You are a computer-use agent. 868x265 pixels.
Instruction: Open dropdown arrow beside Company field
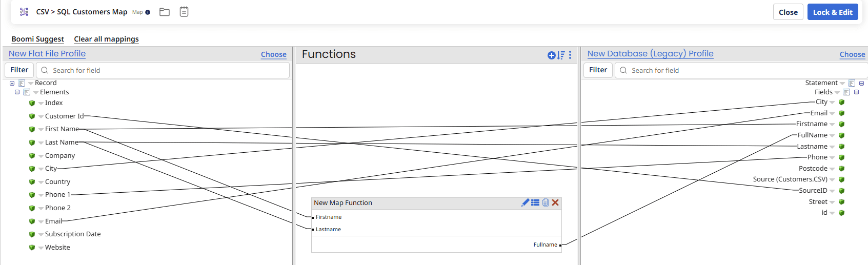(41, 156)
